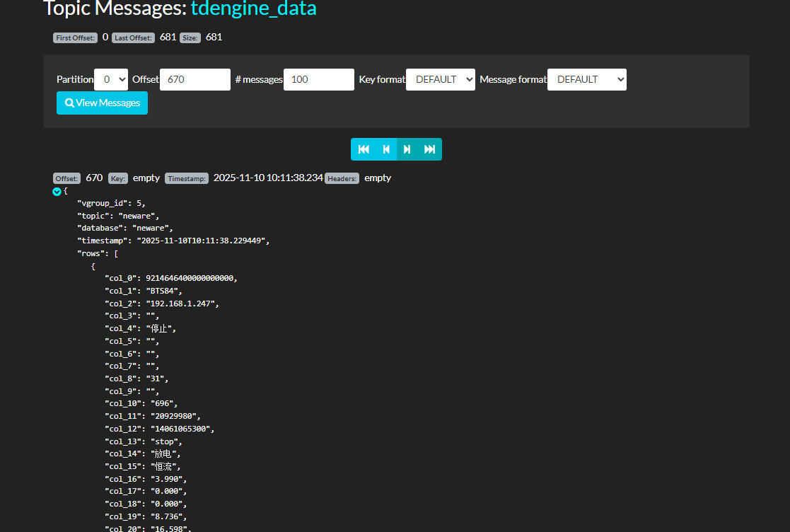This screenshot has width=790, height=532.
Task: Open the tdengine_data topic link
Action: coord(254,8)
